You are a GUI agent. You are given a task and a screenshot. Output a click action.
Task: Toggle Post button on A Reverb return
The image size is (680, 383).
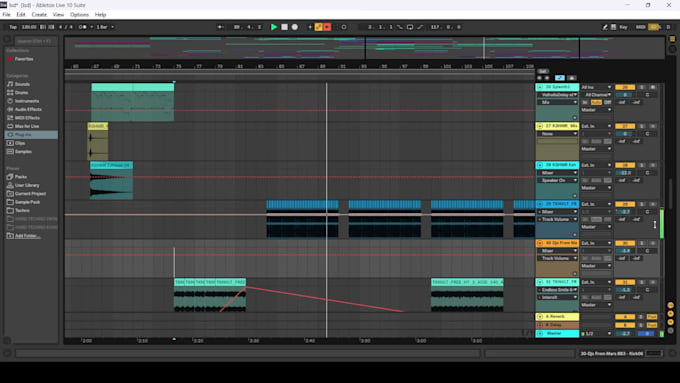(652, 317)
